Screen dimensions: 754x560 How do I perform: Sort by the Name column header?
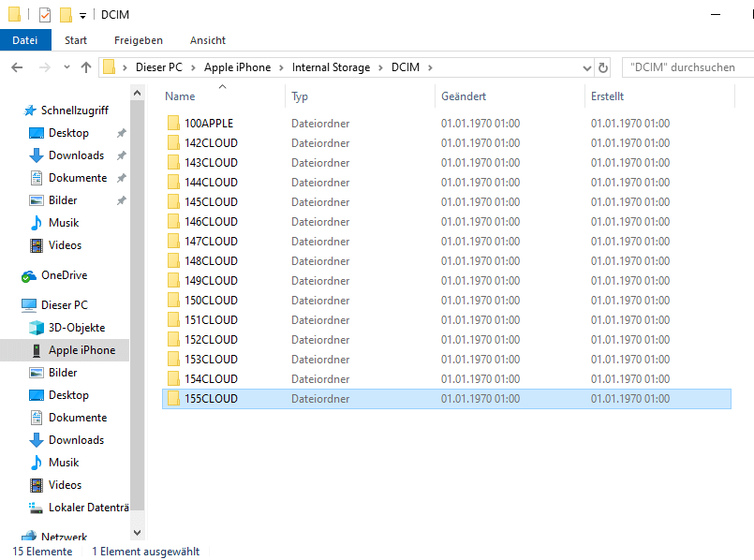coord(180,96)
